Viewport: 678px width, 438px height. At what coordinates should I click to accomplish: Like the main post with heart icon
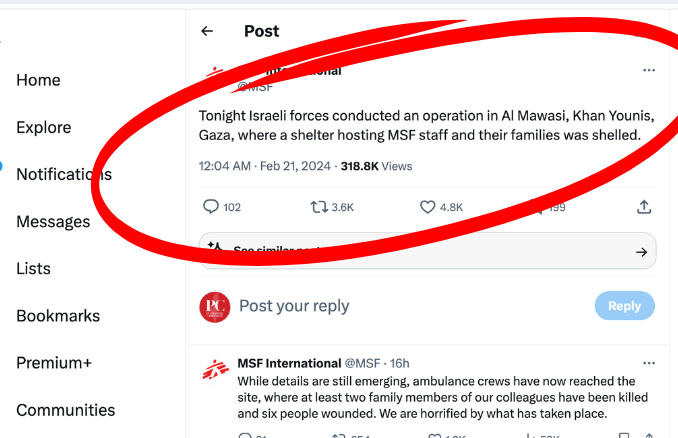pos(428,207)
